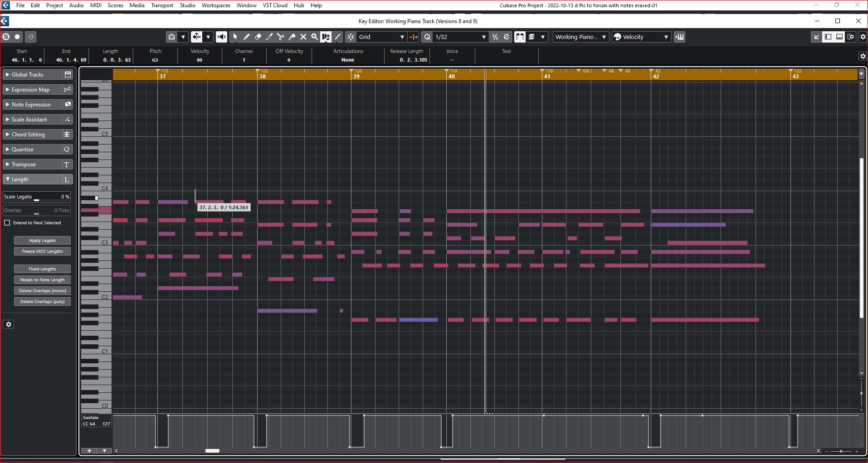
Task: Open the toolbar setup gear icon
Action: point(863,37)
